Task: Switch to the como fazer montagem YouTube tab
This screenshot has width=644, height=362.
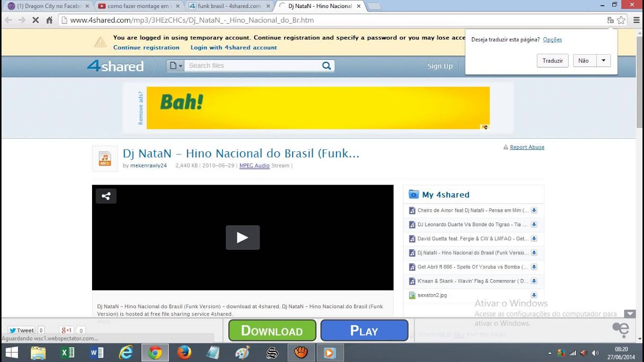Action: [x=138, y=6]
